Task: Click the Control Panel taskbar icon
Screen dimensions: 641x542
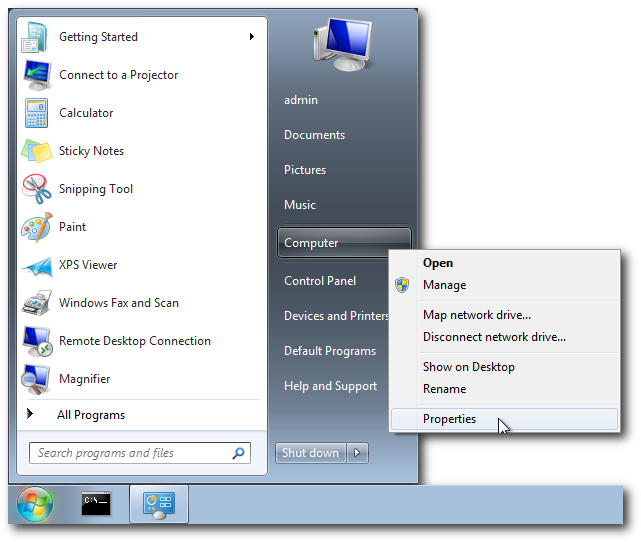Action: coord(159,505)
